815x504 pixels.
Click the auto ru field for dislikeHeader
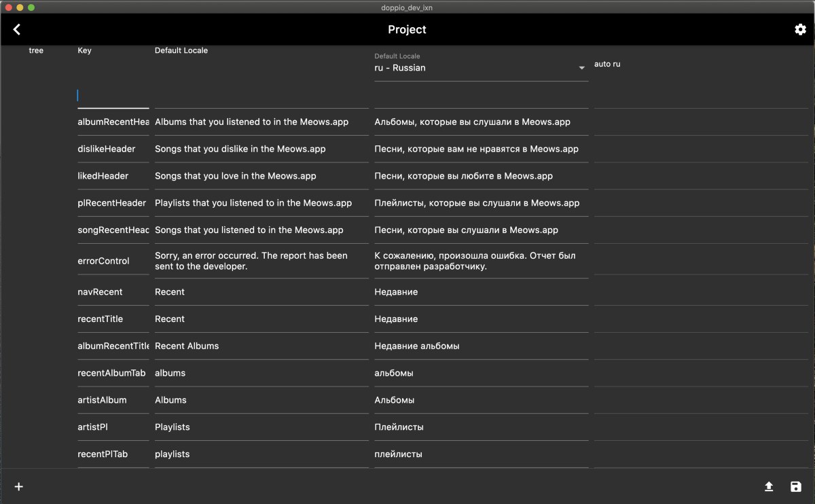(x=702, y=149)
